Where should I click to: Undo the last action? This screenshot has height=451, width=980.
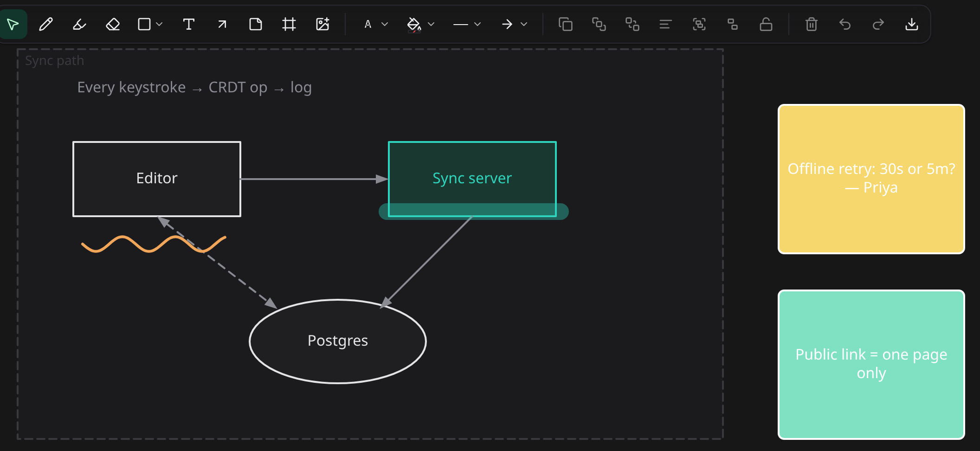tap(845, 24)
